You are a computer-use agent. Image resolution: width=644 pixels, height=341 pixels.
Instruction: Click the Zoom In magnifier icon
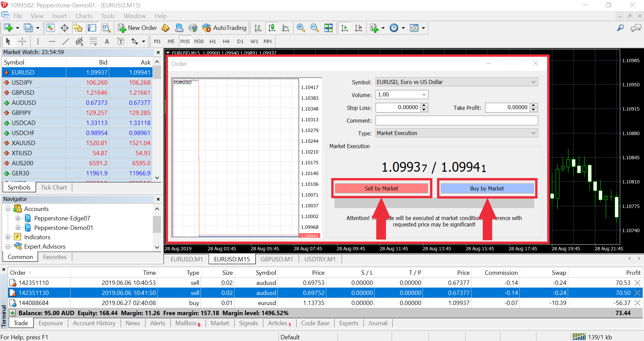coord(301,28)
